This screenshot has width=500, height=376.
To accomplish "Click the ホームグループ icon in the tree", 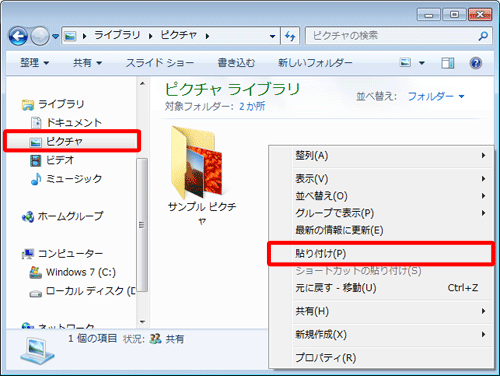I will coord(28,217).
